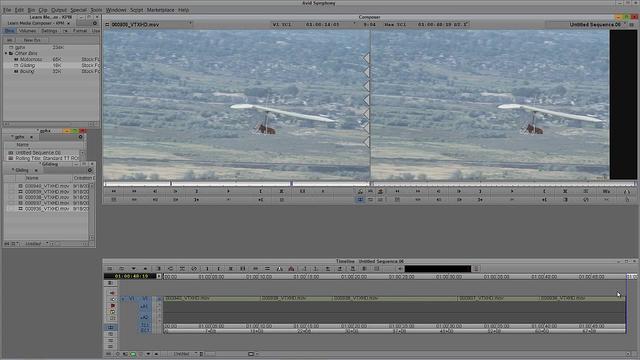
Task: Toggle the A1 audio track selector
Action: point(144,307)
